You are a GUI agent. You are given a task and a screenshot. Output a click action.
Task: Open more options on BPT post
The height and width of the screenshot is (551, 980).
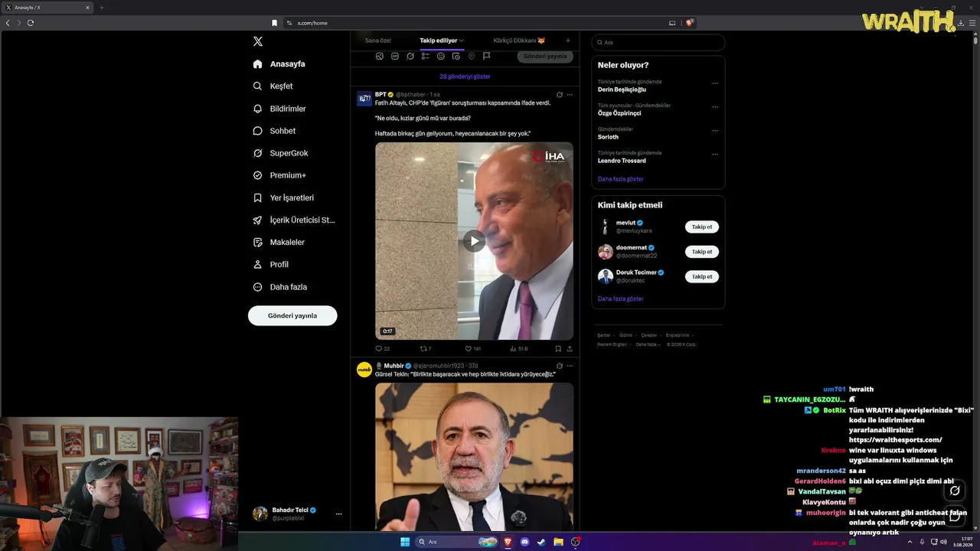(570, 95)
